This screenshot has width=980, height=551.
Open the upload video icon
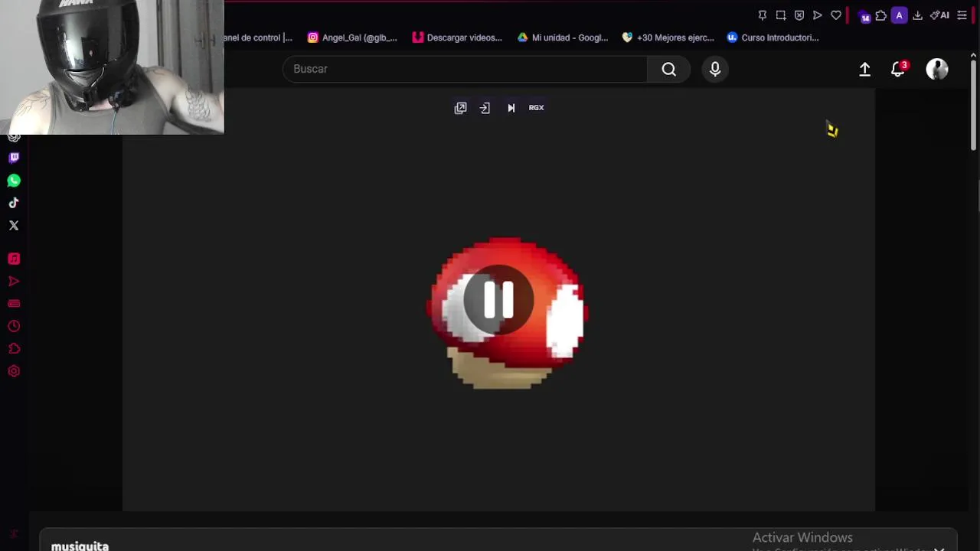click(864, 70)
